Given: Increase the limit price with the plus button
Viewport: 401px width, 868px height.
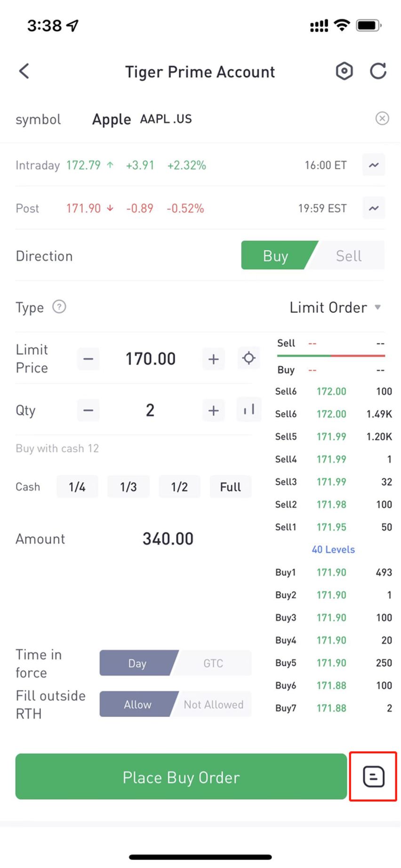Looking at the screenshot, I should (x=213, y=359).
